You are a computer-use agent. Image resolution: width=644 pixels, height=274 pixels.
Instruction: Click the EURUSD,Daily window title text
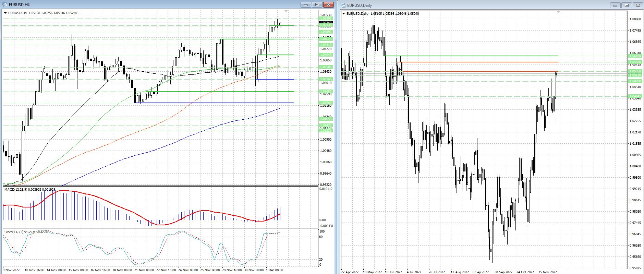[x=359, y=5]
